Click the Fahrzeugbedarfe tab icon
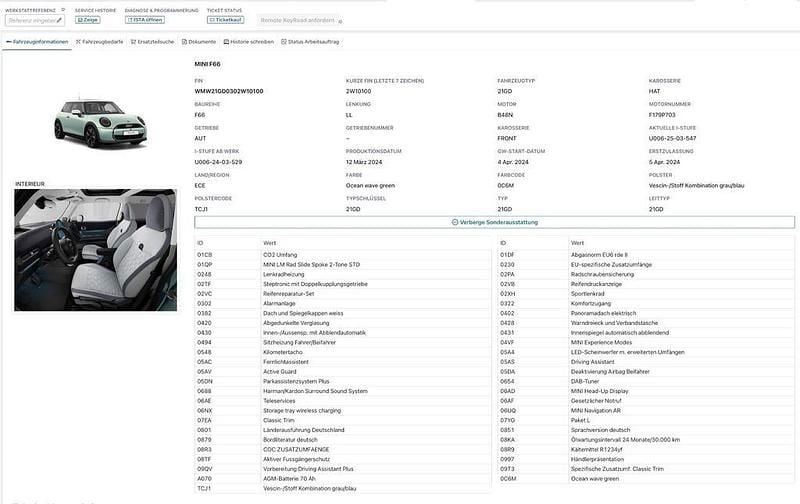The width and height of the screenshot is (800, 504). point(78,42)
